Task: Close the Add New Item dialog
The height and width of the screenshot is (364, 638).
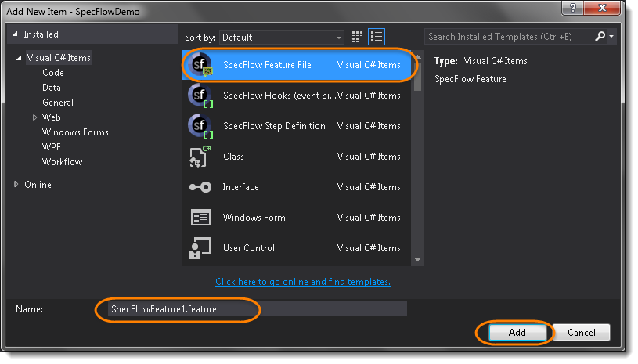Action: pos(603,8)
